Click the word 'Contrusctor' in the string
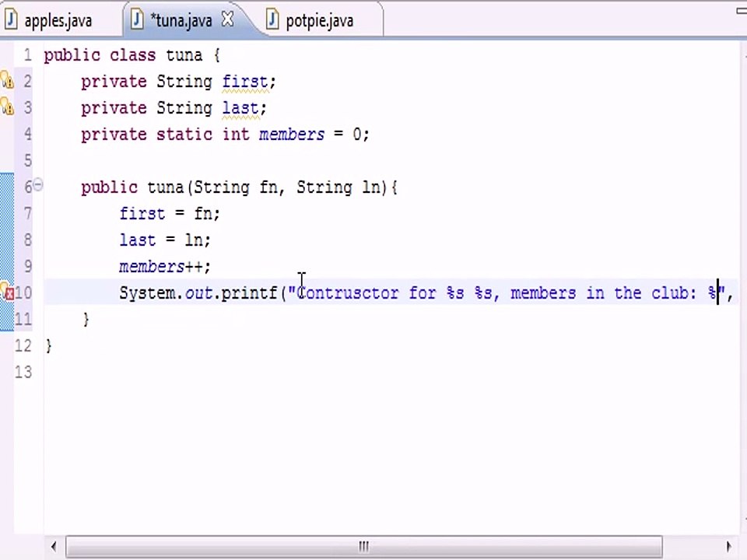 (347, 293)
